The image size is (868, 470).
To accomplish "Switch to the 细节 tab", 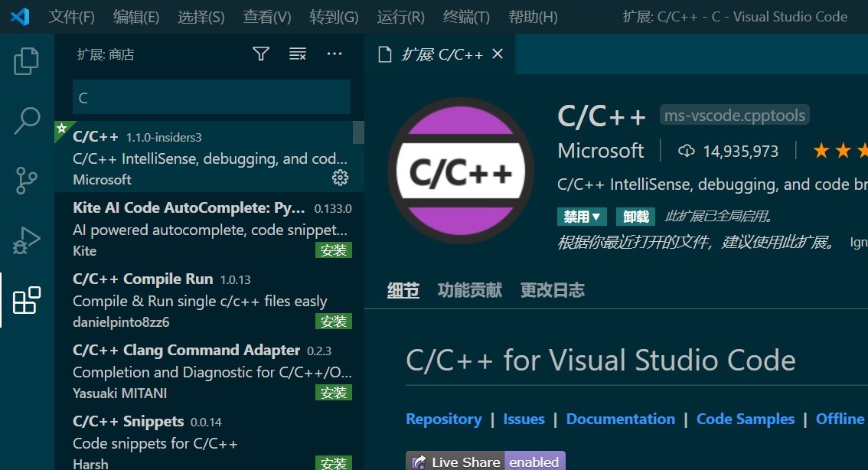I will (x=403, y=290).
